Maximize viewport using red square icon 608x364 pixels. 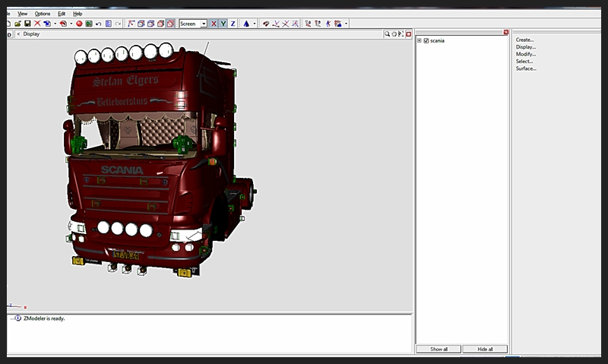click(x=407, y=34)
